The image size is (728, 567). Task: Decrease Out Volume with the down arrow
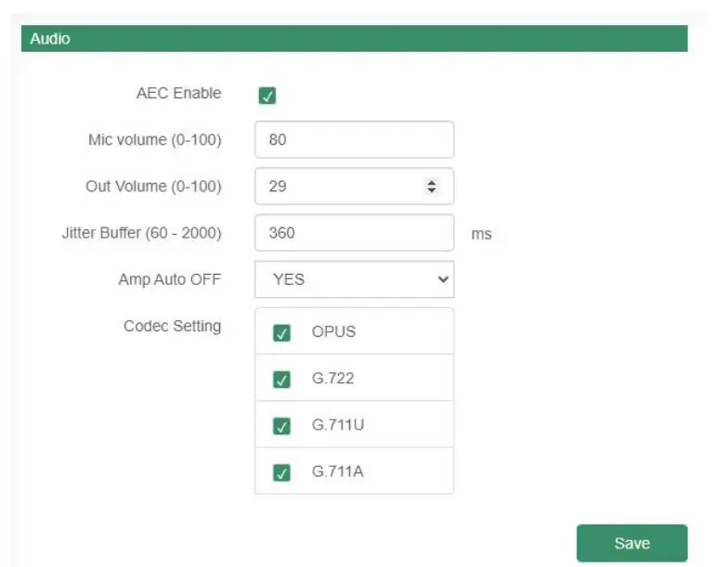pos(431,191)
